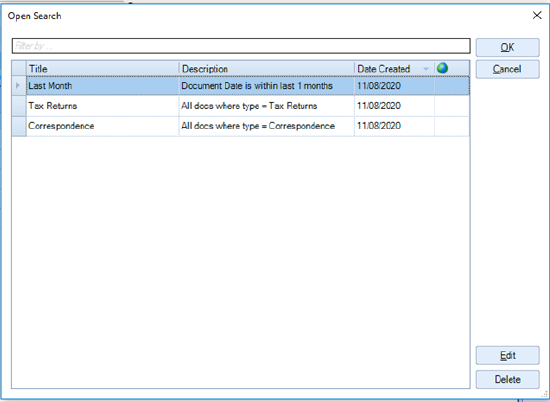The height and width of the screenshot is (402, 550).
Task: Click the row header of Correspondence
Action: point(19,126)
